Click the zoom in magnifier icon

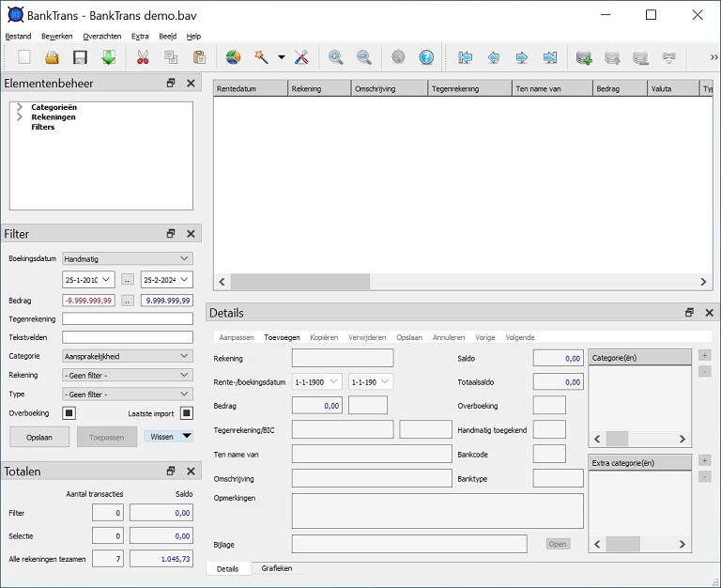click(335, 57)
